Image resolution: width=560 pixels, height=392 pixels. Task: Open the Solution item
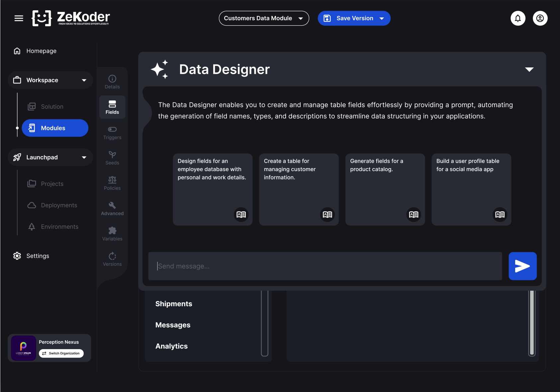coord(46,107)
